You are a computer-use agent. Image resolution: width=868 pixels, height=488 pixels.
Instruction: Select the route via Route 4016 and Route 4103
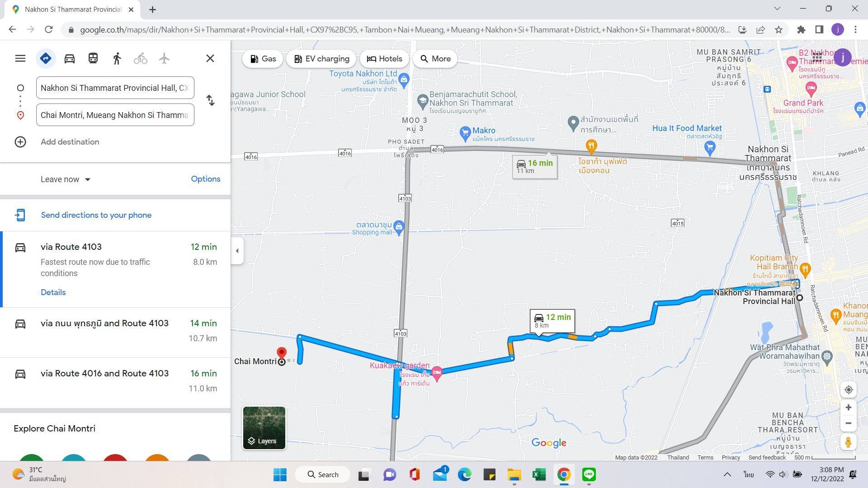tap(104, 374)
